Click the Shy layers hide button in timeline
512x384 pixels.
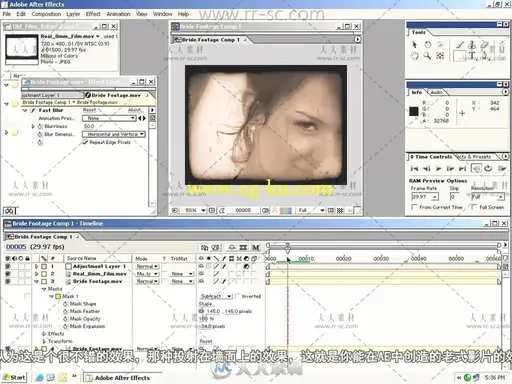click(x=232, y=247)
